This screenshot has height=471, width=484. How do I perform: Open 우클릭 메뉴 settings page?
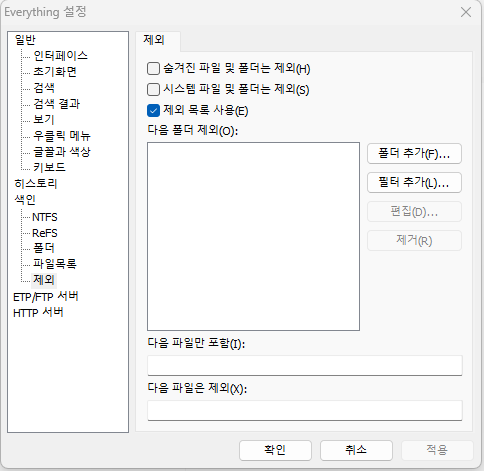click(62, 135)
